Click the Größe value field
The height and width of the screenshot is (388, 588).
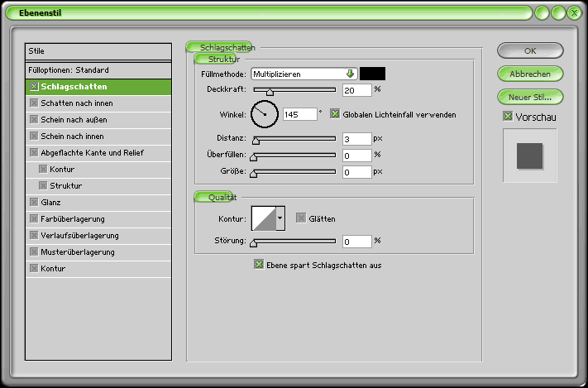pyautogui.click(x=357, y=172)
